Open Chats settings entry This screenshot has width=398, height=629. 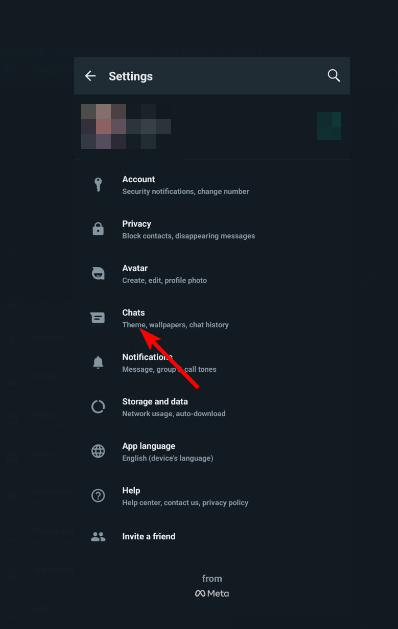[212, 319]
